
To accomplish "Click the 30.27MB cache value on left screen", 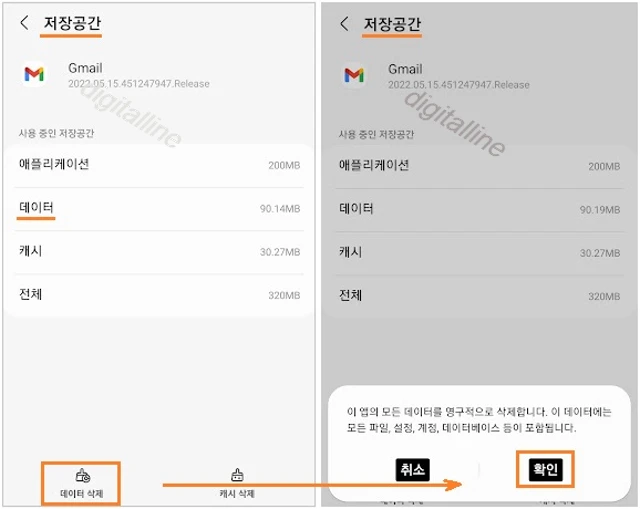I will [x=280, y=252].
